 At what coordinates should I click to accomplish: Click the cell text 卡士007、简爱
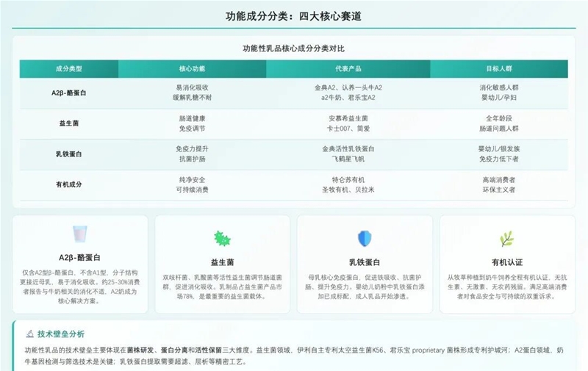tap(348, 129)
